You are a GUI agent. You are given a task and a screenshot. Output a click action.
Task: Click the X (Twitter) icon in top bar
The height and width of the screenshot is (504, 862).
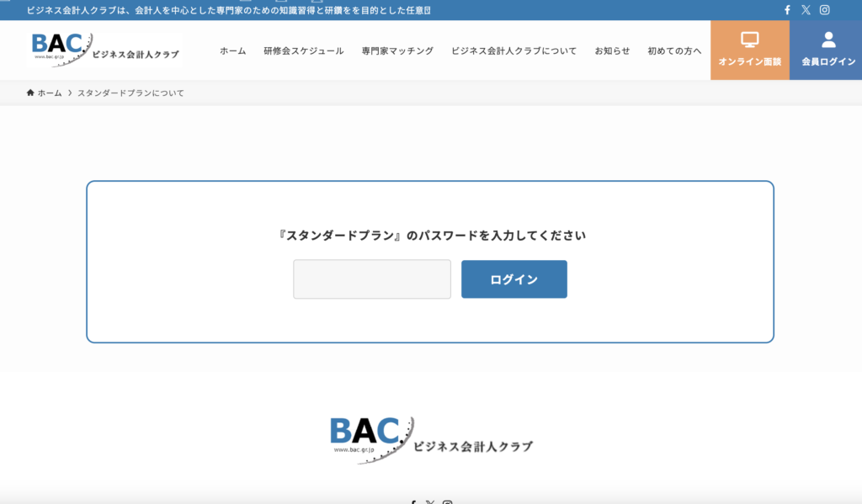pyautogui.click(x=806, y=10)
